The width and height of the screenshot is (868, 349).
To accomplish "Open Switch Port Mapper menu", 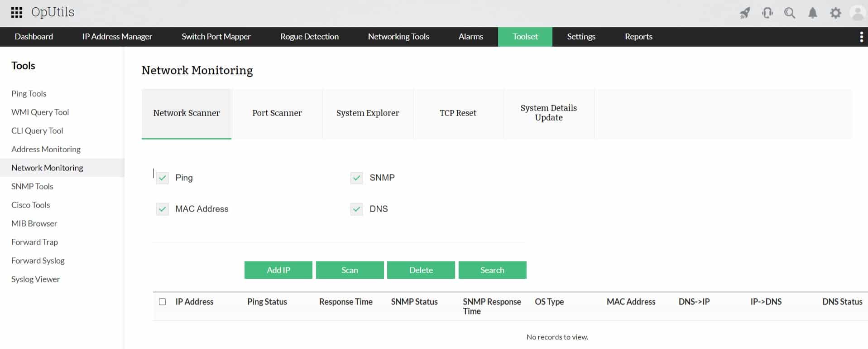I will (216, 37).
